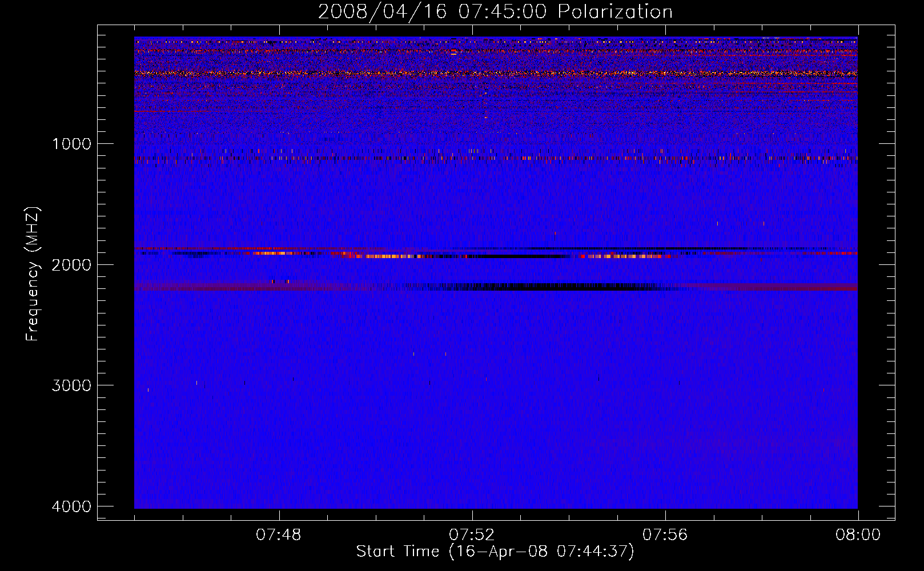Viewport: 924px width, 571px height.
Task: Click the 07:48 time tick label
Action: point(279,535)
